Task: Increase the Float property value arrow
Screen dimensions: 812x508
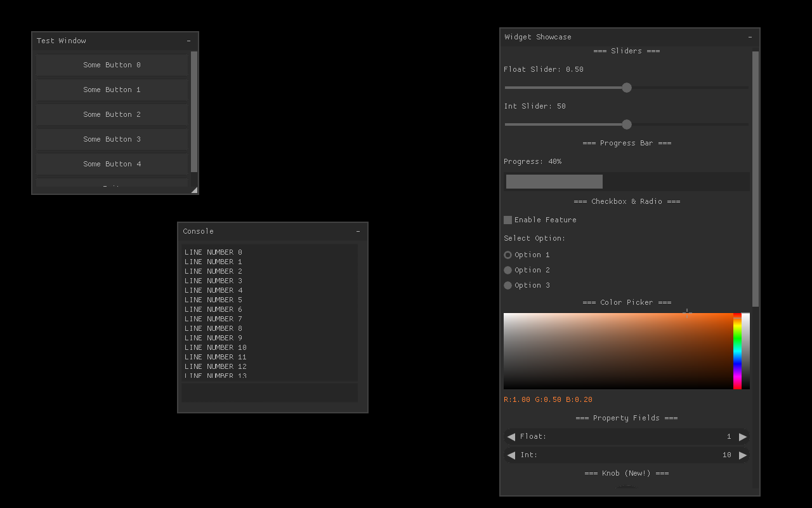Action: (x=743, y=437)
